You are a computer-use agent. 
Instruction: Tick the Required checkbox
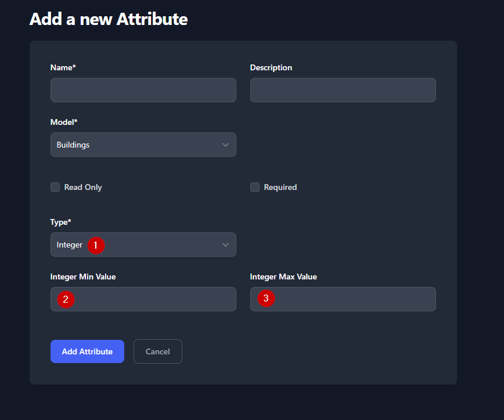point(255,187)
